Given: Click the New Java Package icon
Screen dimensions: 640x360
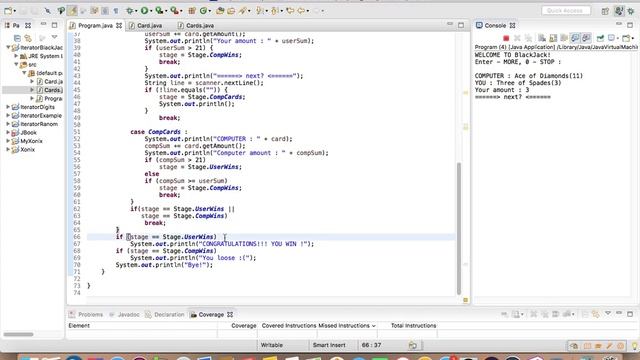Looking at the screenshot, I should tap(192, 11).
